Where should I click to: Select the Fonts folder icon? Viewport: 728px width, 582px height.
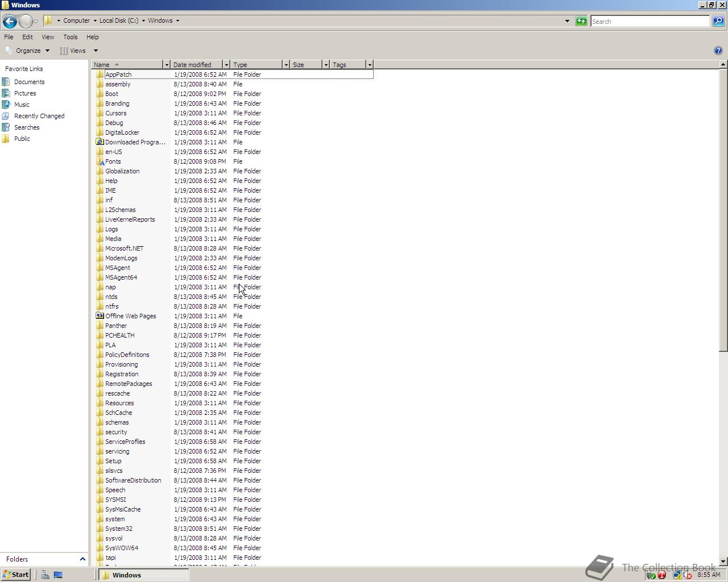point(100,161)
